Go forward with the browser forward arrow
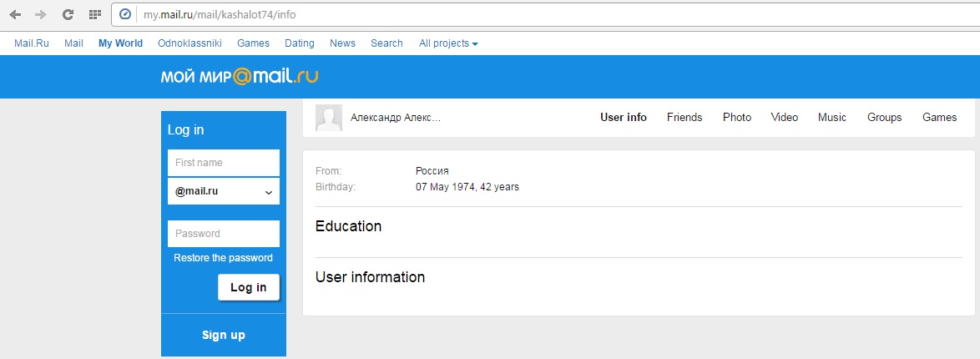 41,14
